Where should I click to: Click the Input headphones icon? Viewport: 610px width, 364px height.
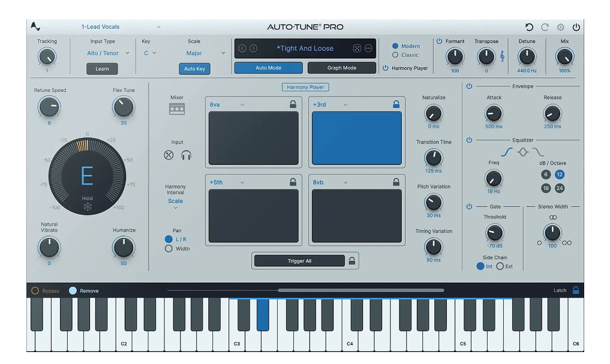pyautogui.click(x=186, y=155)
